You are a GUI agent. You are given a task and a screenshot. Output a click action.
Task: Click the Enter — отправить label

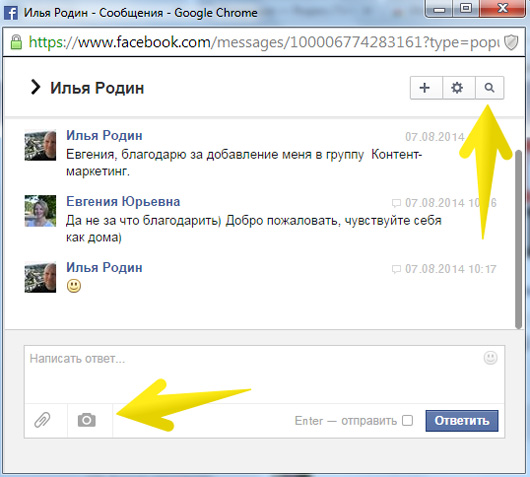click(x=345, y=421)
